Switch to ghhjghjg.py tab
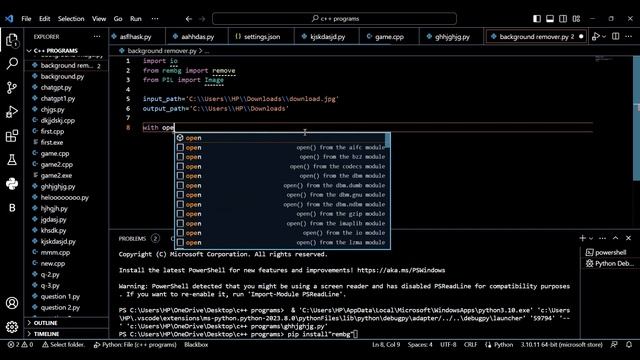The image size is (640, 360). pos(451,37)
